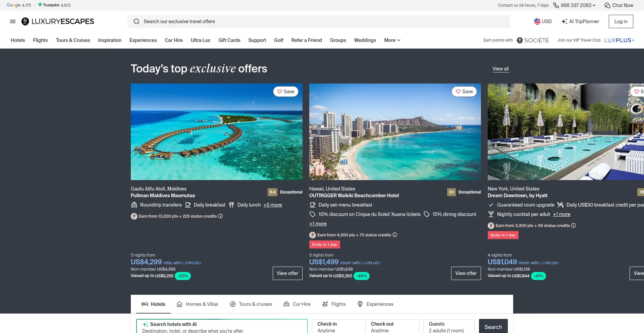Click Daily lunch cutlery icon
The image size is (644, 333).
point(231,205)
